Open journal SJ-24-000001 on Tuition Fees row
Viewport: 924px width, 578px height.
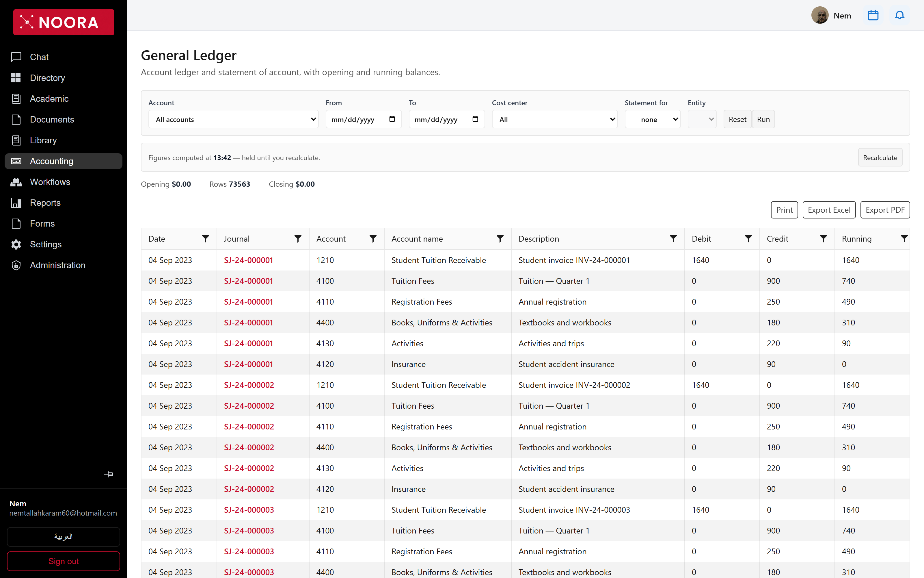(x=249, y=281)
